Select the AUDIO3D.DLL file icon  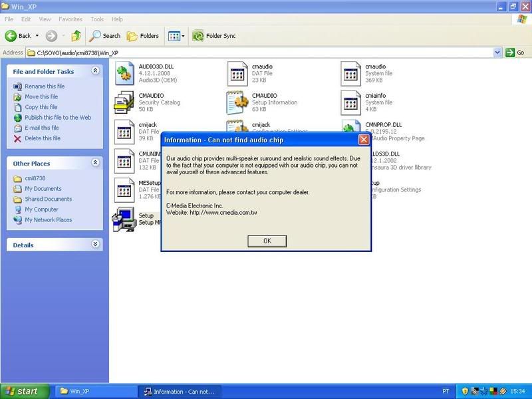click(124, 73)
